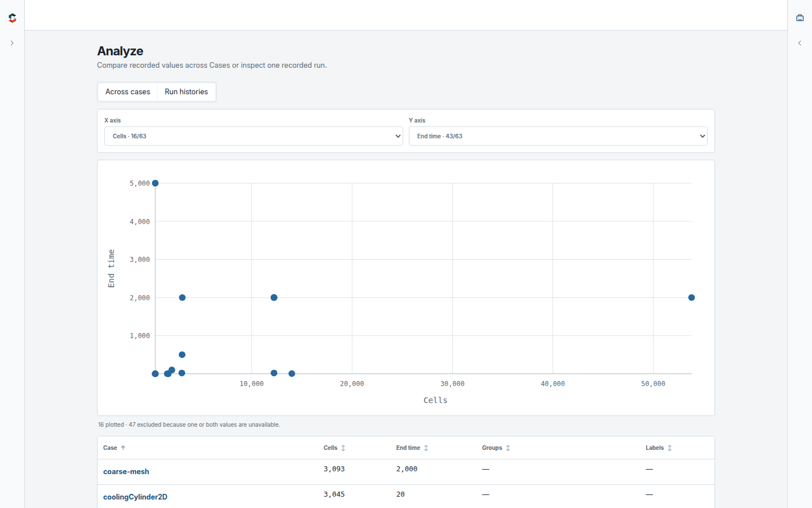Click the Analyze page heading
Image resolution: width=812 pixels, height=508 pixels.
tap(120, 51)
